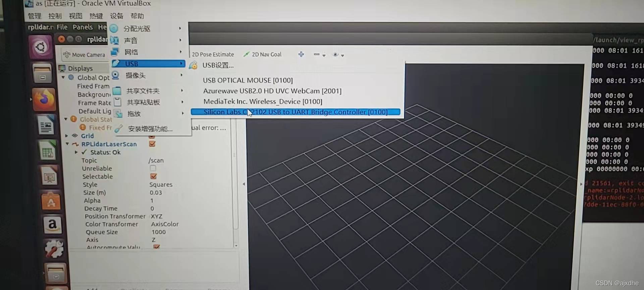Click the Displays panel vertical scrollbar
Viewport: 644px width, 290px height.
point(235,175)
